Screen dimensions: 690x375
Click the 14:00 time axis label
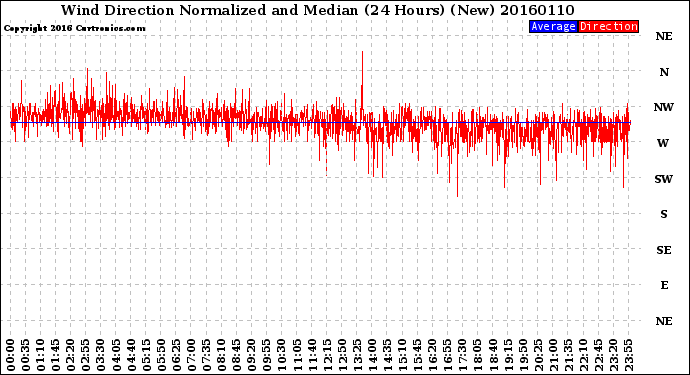pyautogui.click(x=372, y=355)
